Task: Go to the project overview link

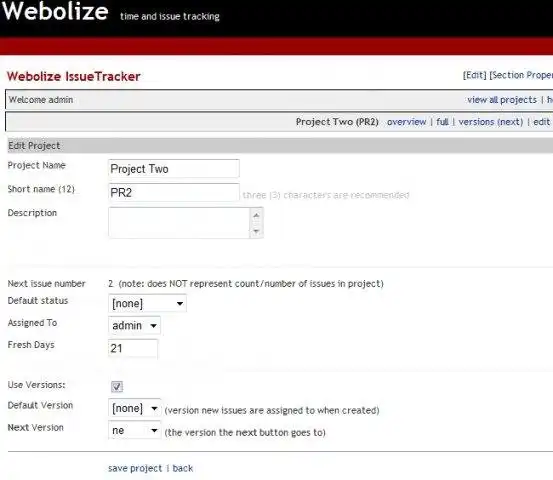Action: tap(407, 122)
